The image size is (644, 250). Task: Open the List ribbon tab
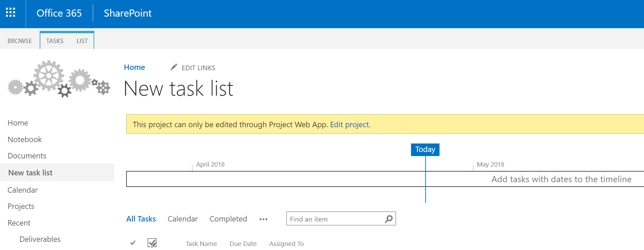click(82, 41)
